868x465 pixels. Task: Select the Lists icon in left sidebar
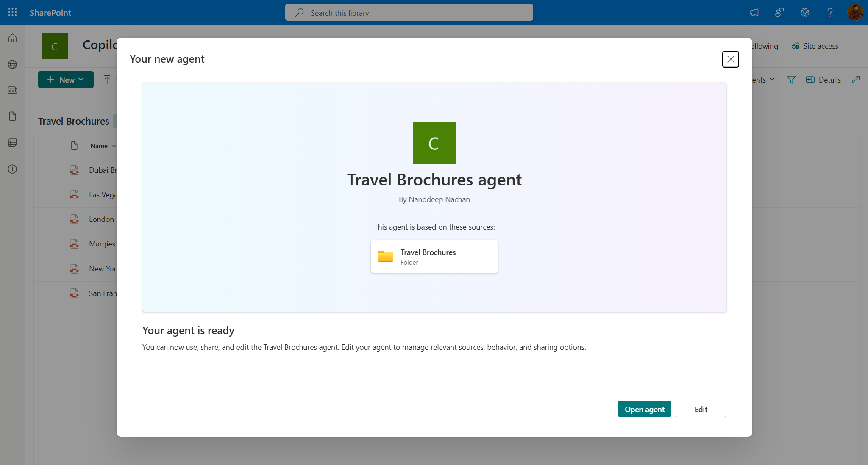(x=12, y=142)
